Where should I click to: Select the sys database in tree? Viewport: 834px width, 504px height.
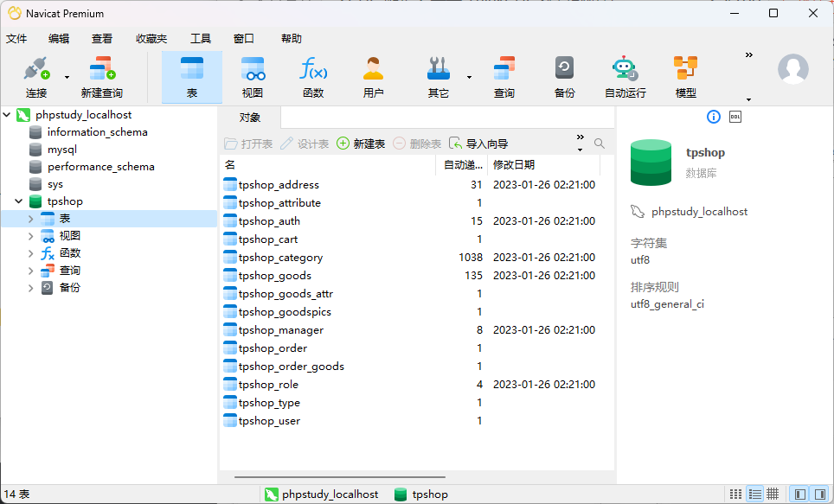[55, 184]
